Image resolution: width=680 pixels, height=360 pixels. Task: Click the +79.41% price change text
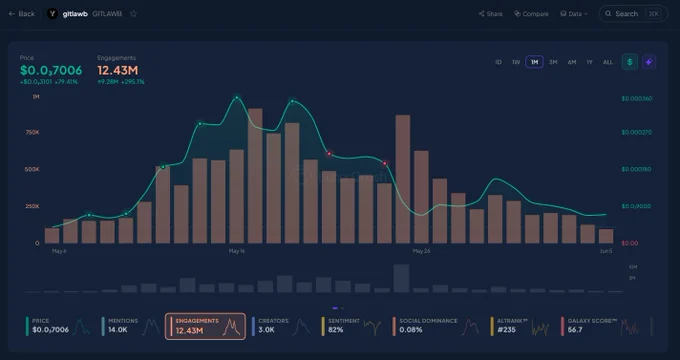[x=66, y=82]
